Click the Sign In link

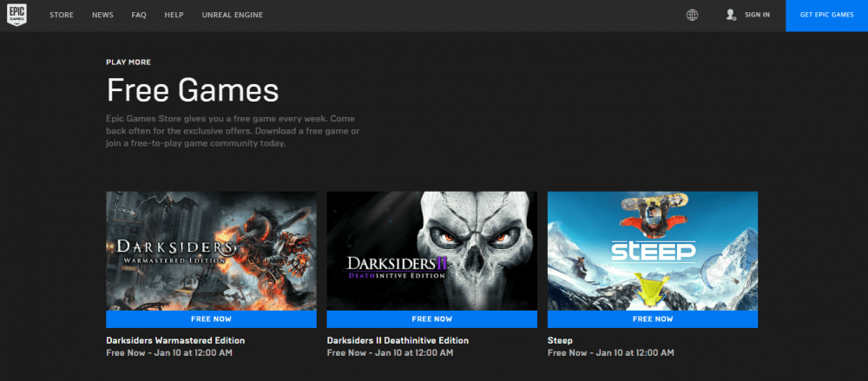[x=757, y=15]
